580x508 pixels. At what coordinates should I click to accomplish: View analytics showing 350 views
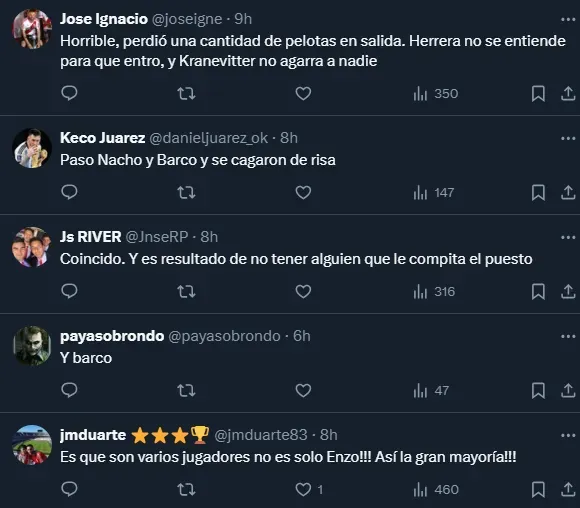click(x=436, y=94)
